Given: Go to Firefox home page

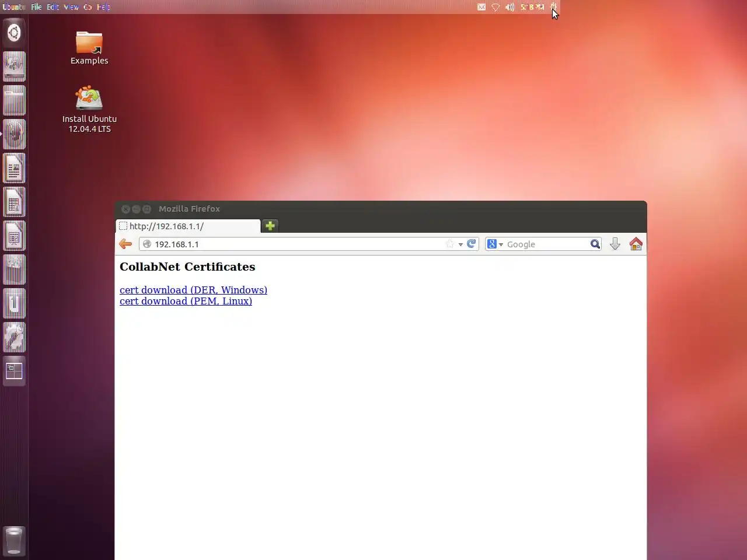Looking at the screenshot, I should (x=636, y=244).
